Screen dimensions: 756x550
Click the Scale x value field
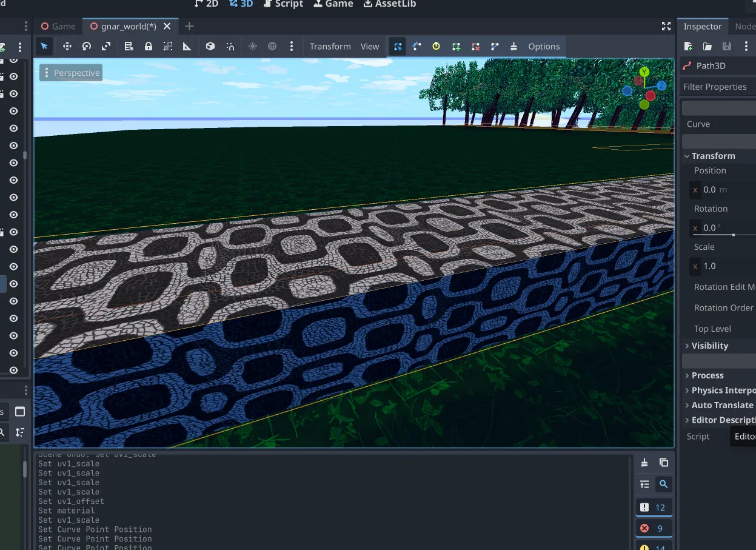(x=723, y=266)
